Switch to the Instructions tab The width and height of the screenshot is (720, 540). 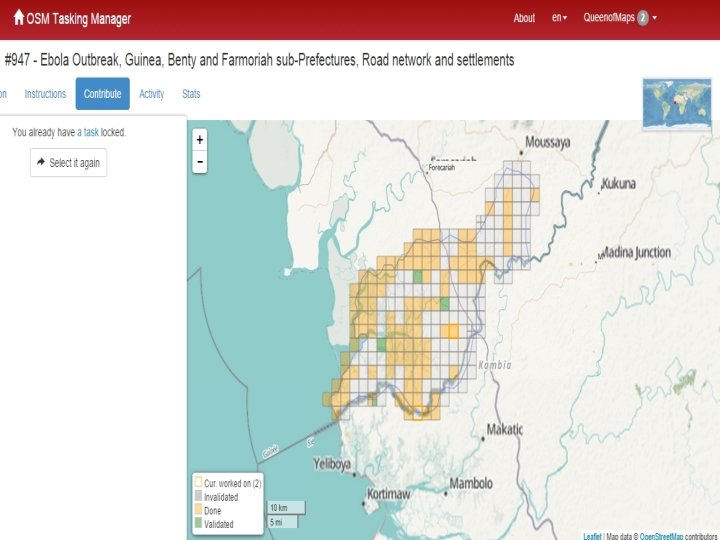tap(45, 94)
